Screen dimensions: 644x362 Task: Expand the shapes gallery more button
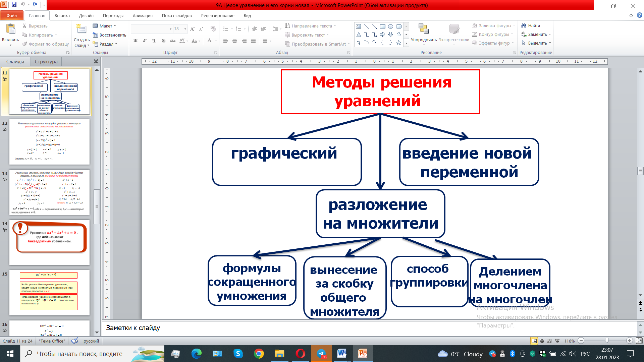[406, 43]
